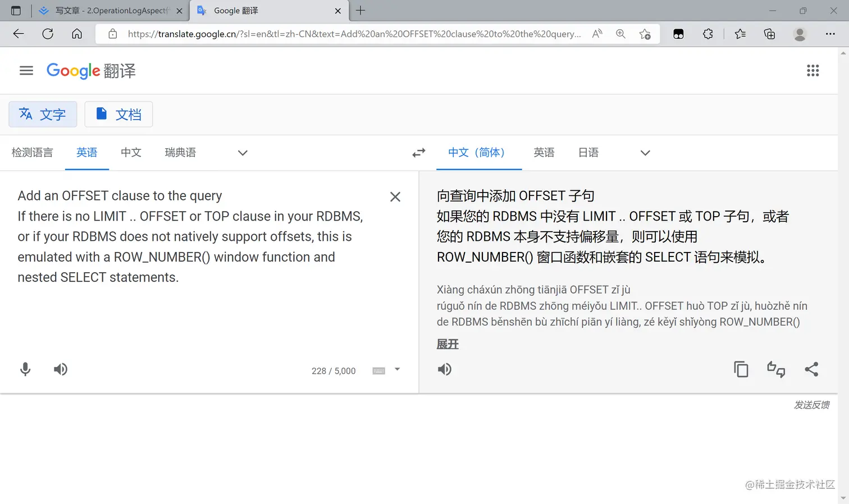Choose 检测语言 as source language
The image size is (849, 504).
(32, 153)
